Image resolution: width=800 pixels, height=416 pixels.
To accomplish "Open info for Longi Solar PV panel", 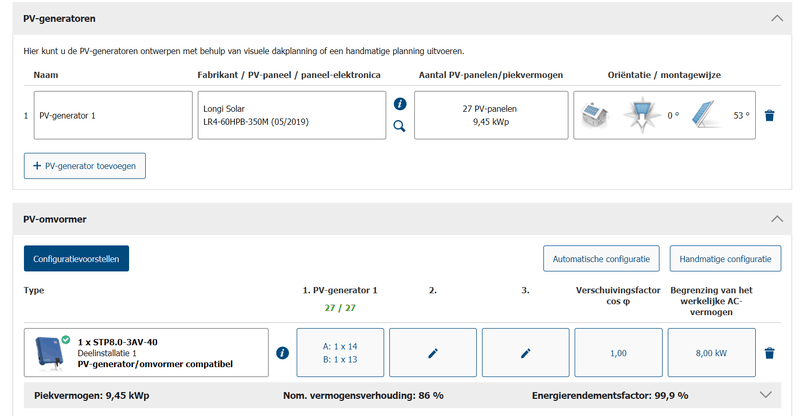I will 400,104.
